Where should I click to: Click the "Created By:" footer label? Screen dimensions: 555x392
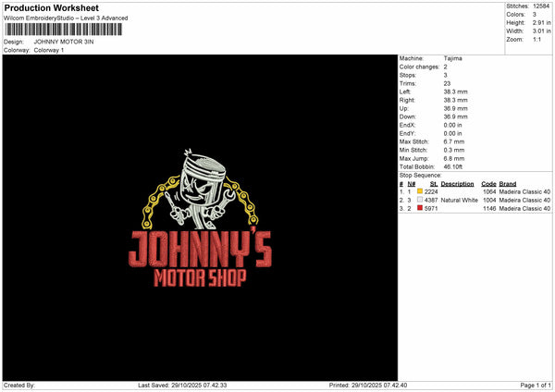19,386
